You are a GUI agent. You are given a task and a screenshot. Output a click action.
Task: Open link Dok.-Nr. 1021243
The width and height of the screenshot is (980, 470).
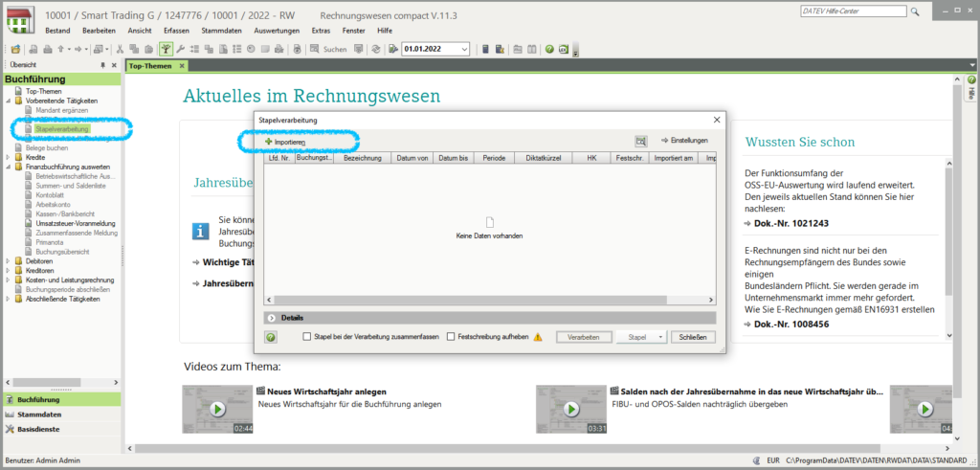(x=791, y=223)
